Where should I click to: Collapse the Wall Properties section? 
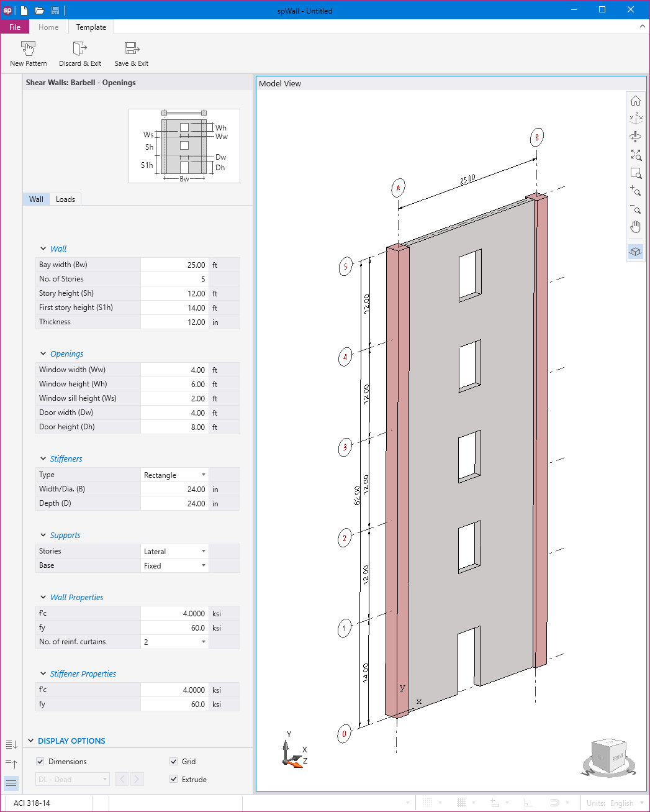click(x=43, y=597)
